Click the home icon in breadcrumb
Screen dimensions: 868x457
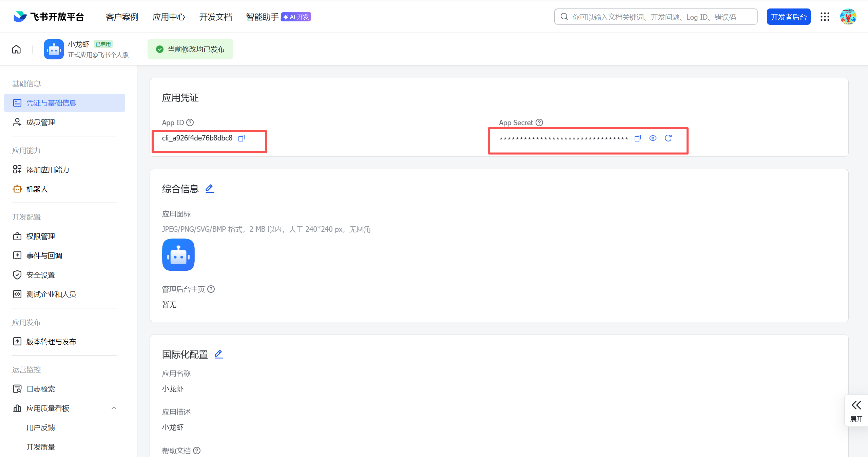(16, 50)
